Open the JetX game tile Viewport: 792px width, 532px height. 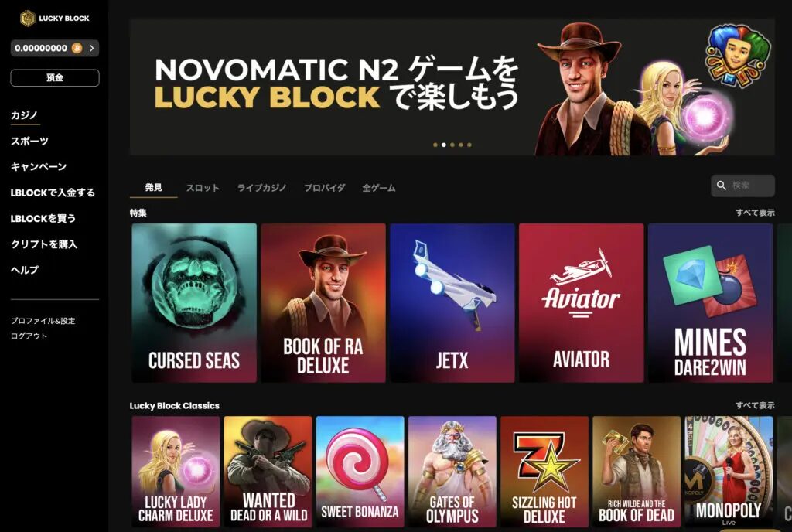point(452,303)
